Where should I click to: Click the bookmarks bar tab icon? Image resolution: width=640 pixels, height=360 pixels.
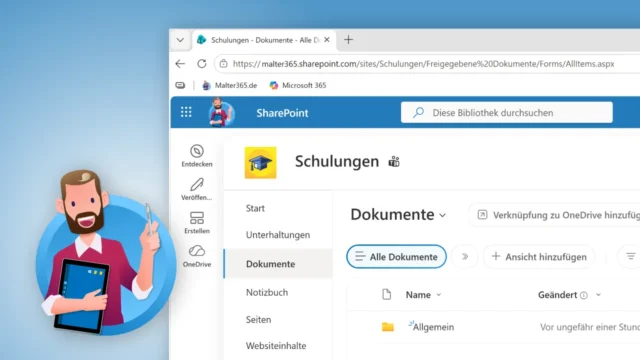180,85
